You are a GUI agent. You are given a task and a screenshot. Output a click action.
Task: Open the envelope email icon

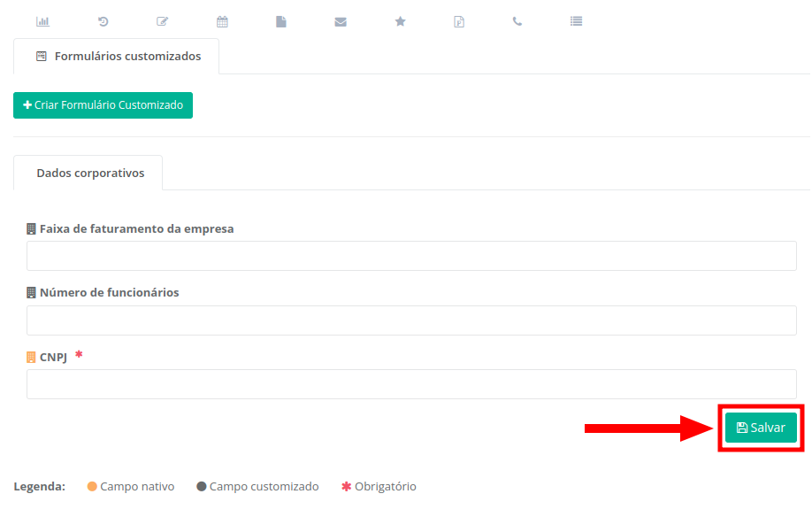pos(341,21)
